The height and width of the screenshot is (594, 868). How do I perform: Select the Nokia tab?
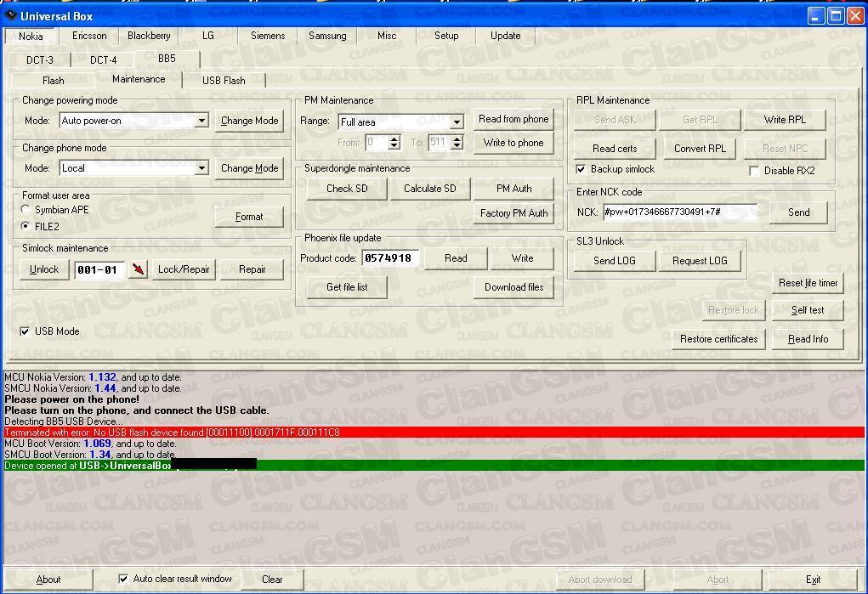pos(31,36)
